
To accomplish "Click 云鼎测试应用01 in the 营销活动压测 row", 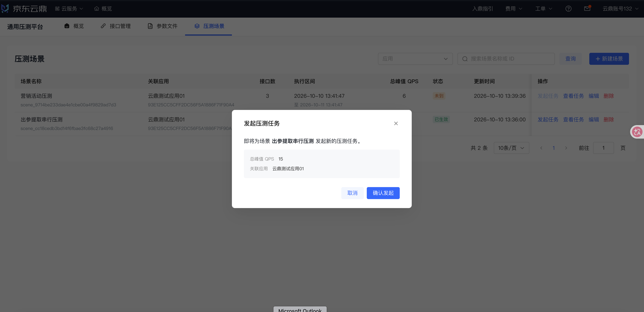I will coord(166,96).
